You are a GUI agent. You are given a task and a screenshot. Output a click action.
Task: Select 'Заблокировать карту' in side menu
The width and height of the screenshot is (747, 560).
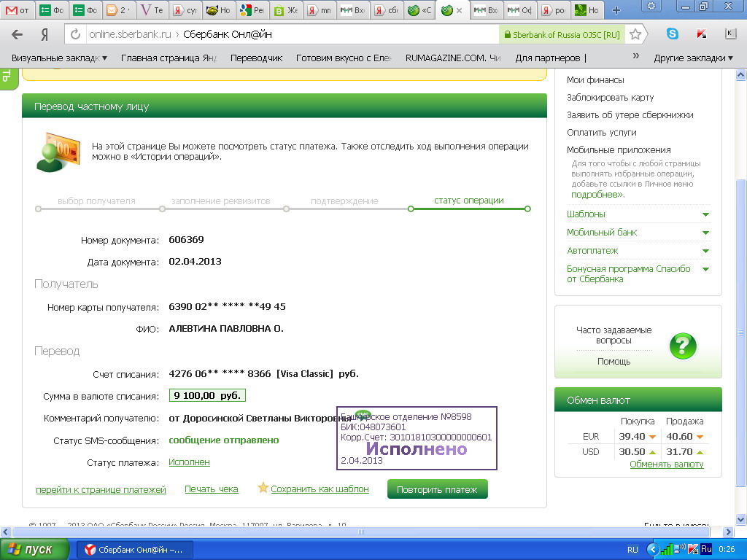610,98
